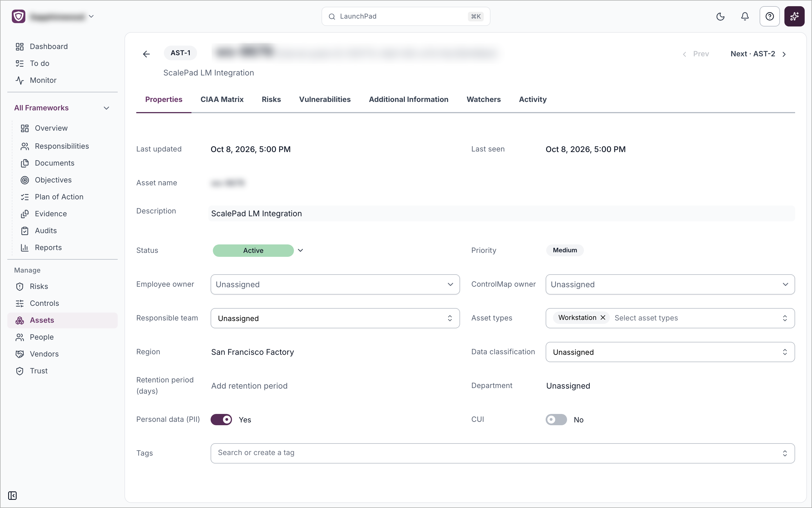Open the Responsible team selector
Image resolution: width=812 pixels, height=508 pixels.
[x=335, y=318]
